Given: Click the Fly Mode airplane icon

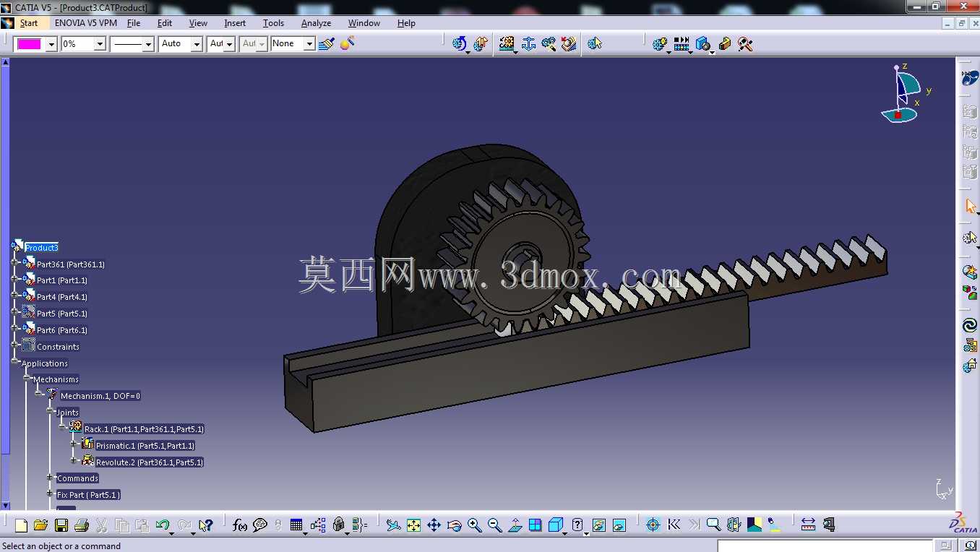Looking at the screenshot, I should (x=393, y=525).
